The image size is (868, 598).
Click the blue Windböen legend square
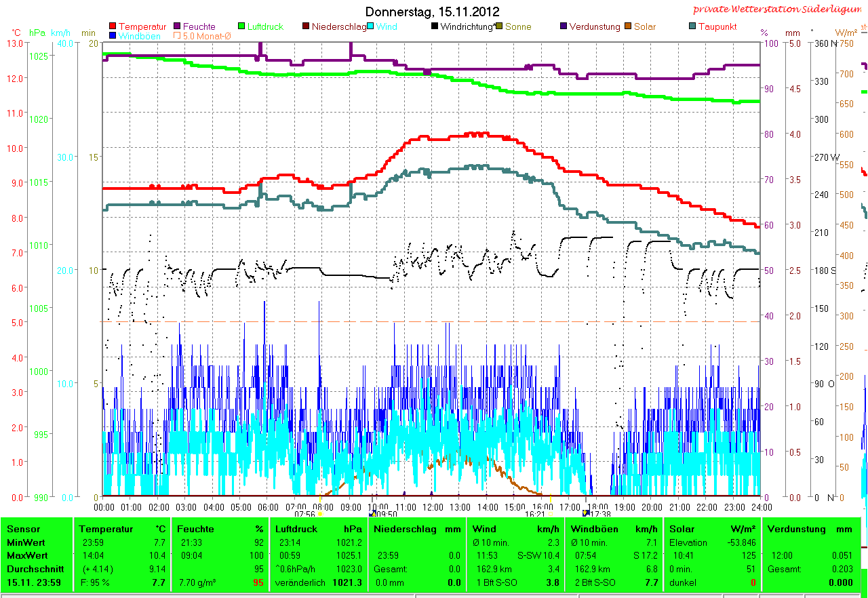point(113,36)
